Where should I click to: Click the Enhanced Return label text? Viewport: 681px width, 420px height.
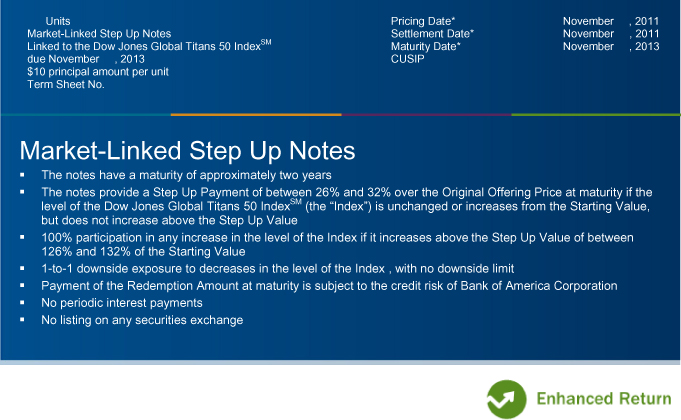tap(604, 398)
